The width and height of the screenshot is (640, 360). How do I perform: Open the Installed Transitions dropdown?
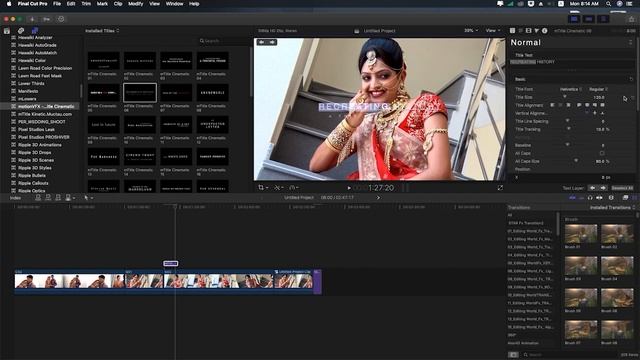pyautogui.click(x=612, y=207)
